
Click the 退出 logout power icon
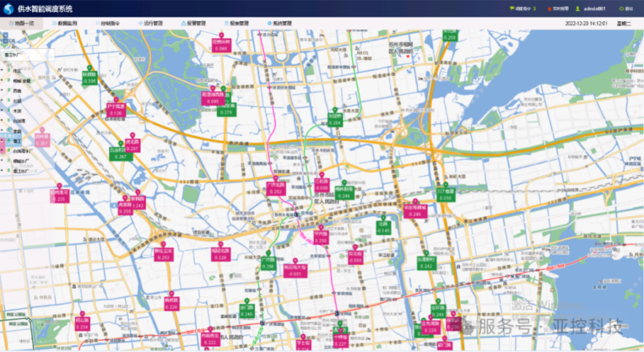coord(621,9)
